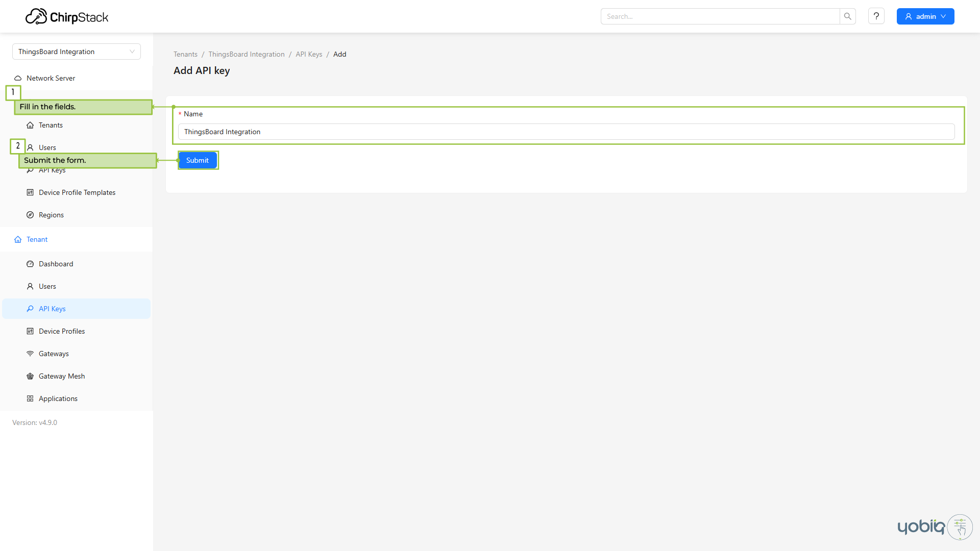Open the help question mark button

tap(876, 16)
